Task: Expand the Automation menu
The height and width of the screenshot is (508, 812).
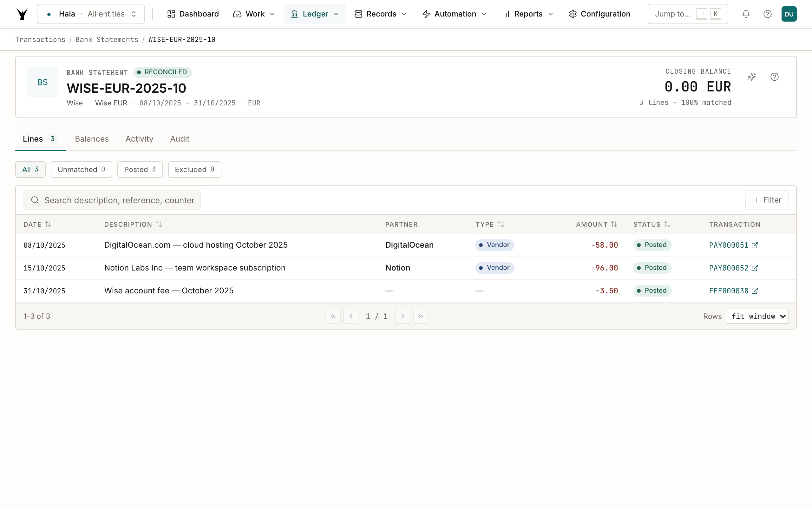Action: click(454, 14)
